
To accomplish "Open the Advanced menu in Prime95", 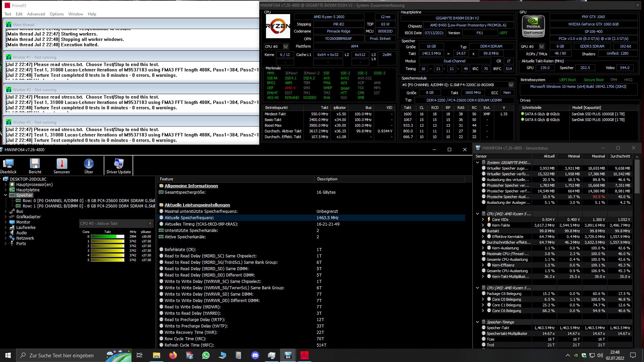I will coord(36,14).
